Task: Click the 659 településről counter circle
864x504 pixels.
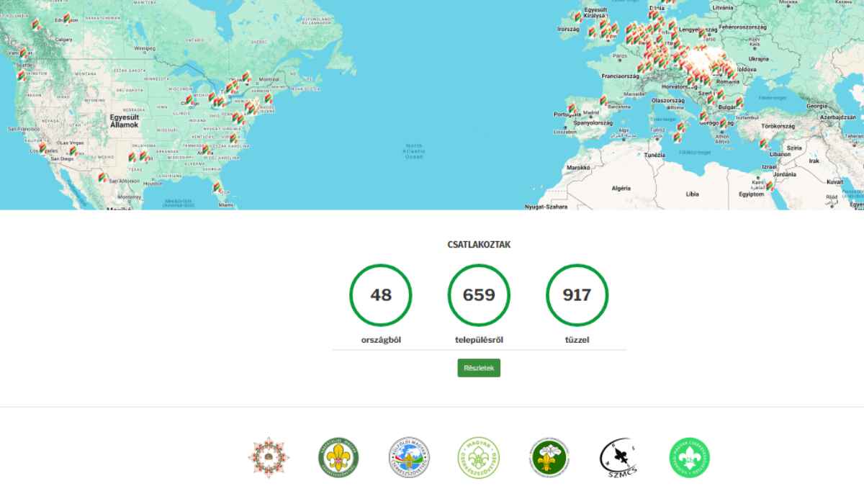Action: pyautogui.click(x=479, y=295)
